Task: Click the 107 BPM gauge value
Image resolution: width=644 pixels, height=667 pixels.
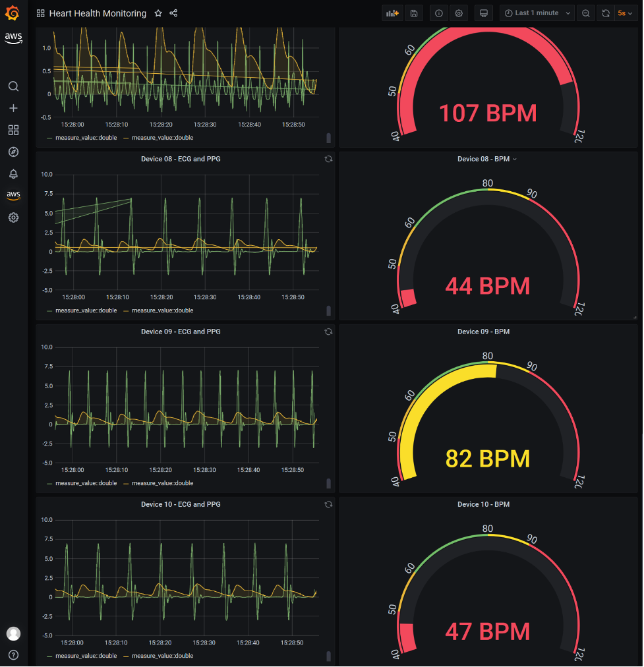Action: point(488,113)
